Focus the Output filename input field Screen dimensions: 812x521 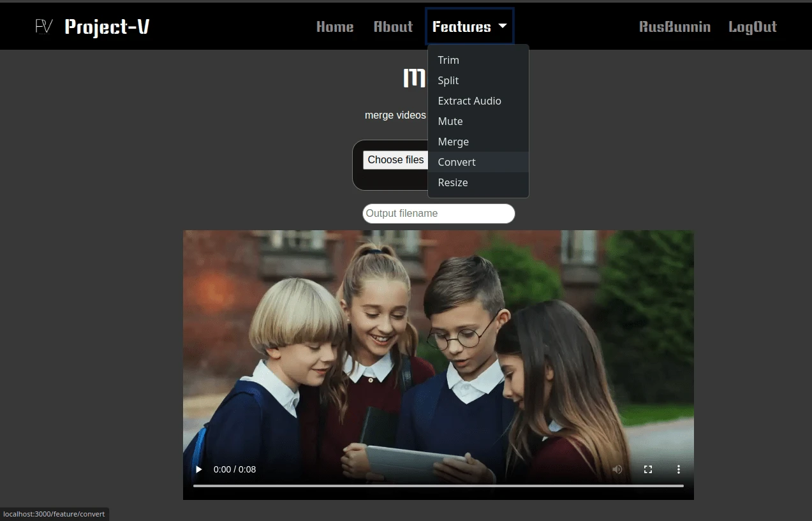coord(439,214)
